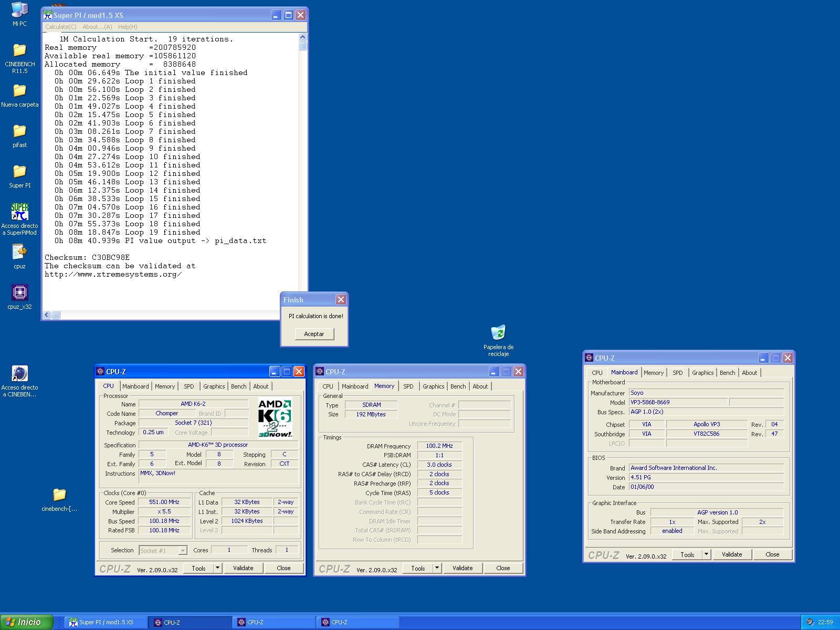Screen dimensions: 840x630
Task: Select Memory tab in Mainboard window
Action: point(654,373)
